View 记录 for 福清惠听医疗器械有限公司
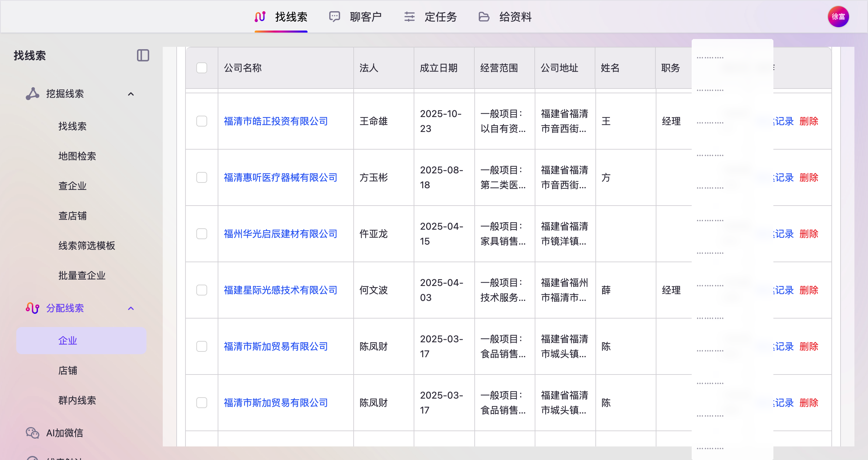Screen dimensions: 868x460 784,177
